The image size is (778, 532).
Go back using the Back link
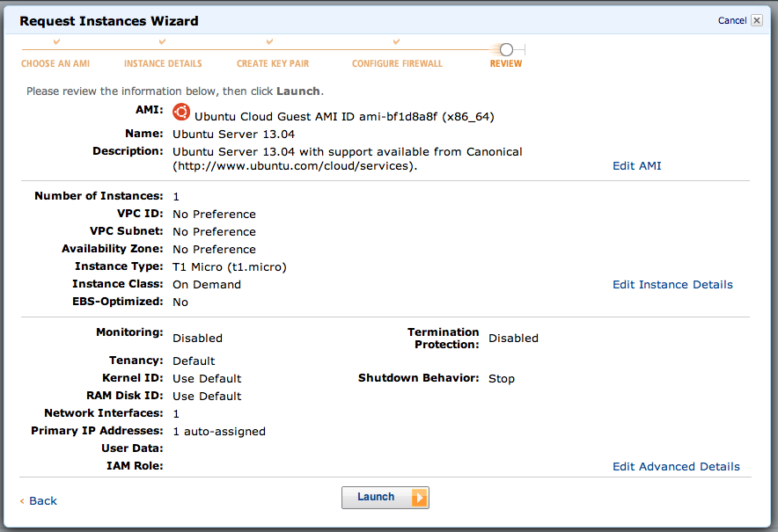click(x=42, y=500)
